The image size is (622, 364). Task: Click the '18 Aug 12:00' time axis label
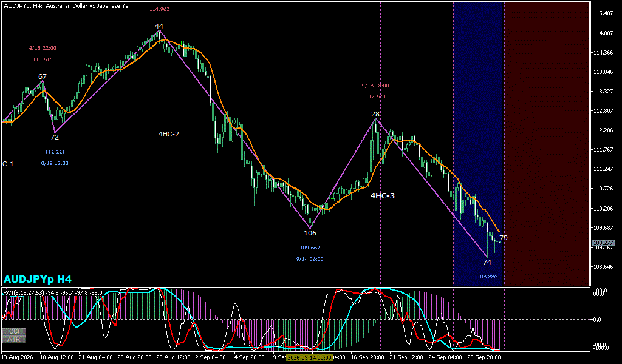pyautogui.click(x=56, y=357)
